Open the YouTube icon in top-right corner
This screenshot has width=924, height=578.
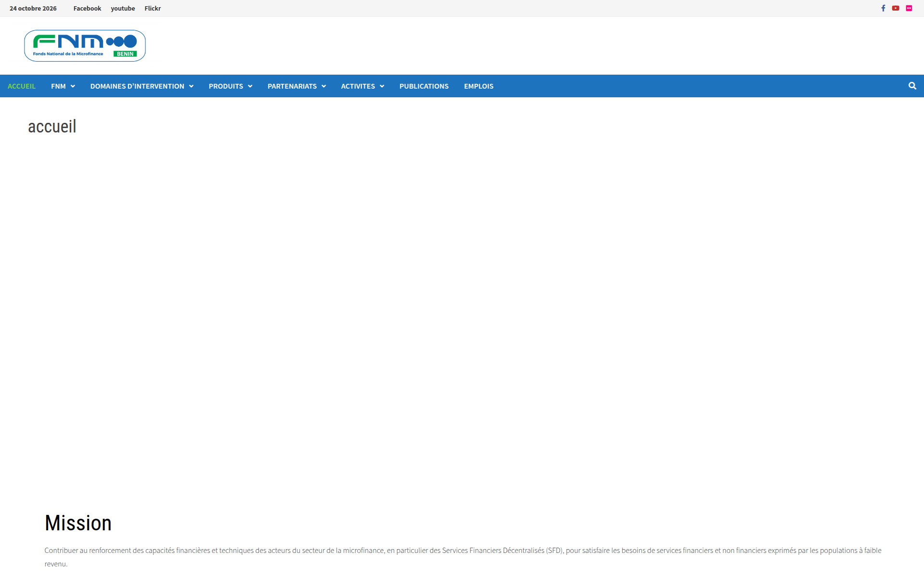pos(896,8)
